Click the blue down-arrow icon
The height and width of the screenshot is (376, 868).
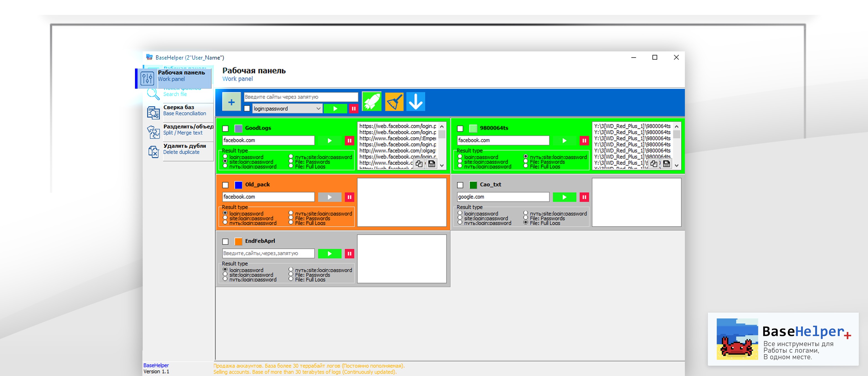pos(415,101)
